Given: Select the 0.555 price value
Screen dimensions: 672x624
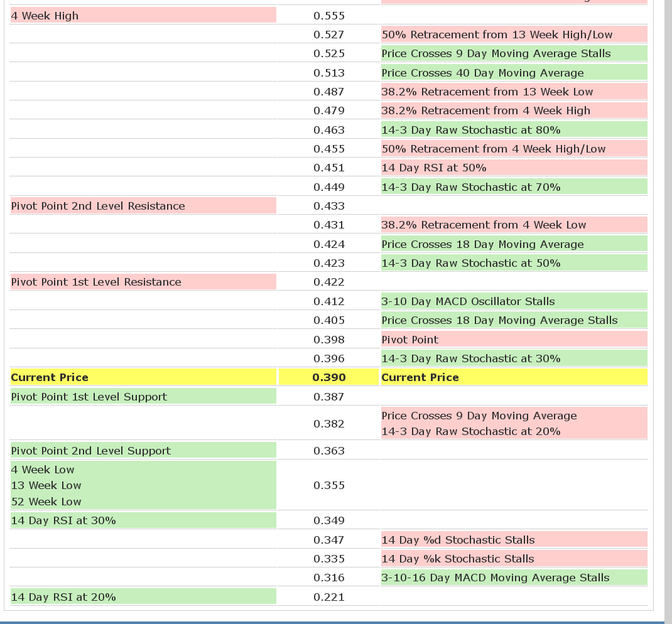Looking at the screenshot, I should tap(328, 16).
